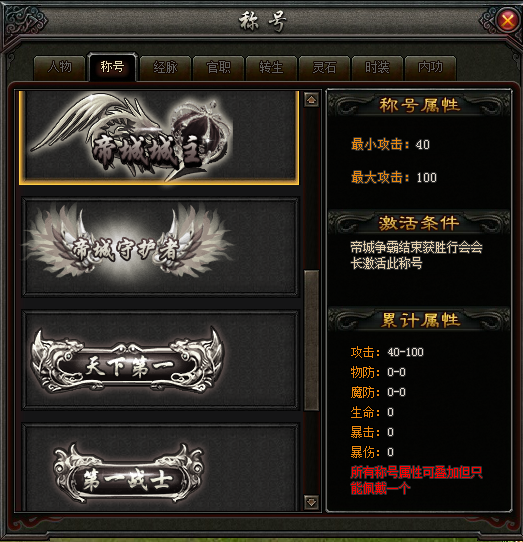Viewport: 523px width, 542px height.
Task: Select the 帝城守护者 winged title badge
Action: click(160, 247)
